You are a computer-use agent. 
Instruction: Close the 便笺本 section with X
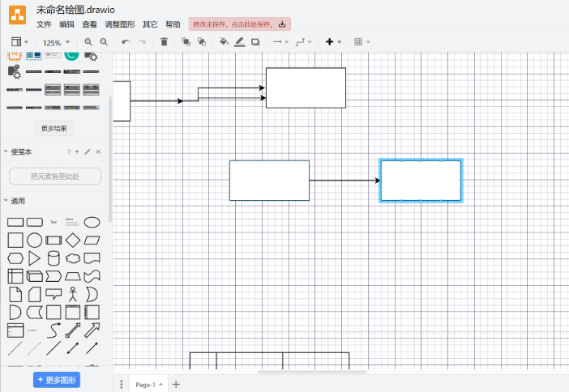point(98,152)
